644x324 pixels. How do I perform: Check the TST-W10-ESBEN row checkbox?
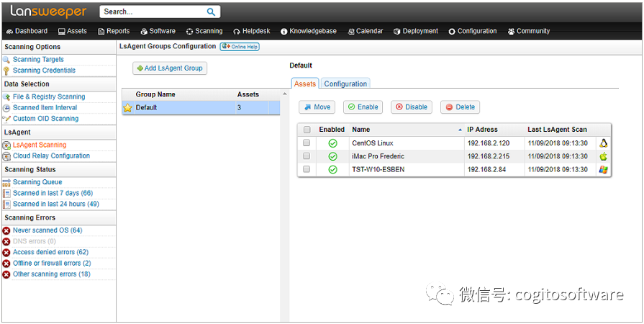click(307, 169)
